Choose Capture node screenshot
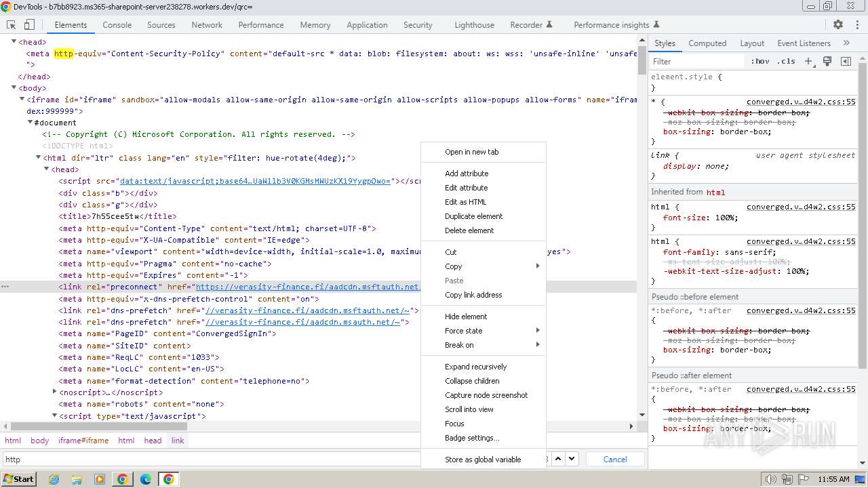 [x=483, y=395]
